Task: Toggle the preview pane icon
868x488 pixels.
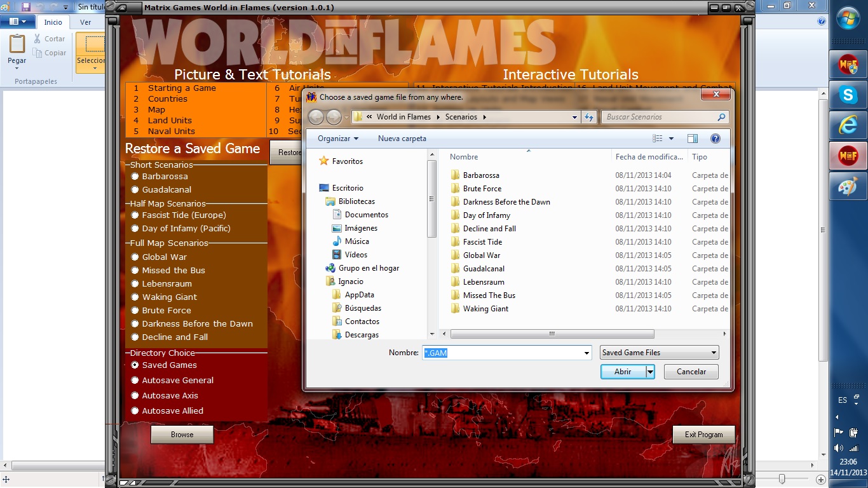Action: click(693, 139)
